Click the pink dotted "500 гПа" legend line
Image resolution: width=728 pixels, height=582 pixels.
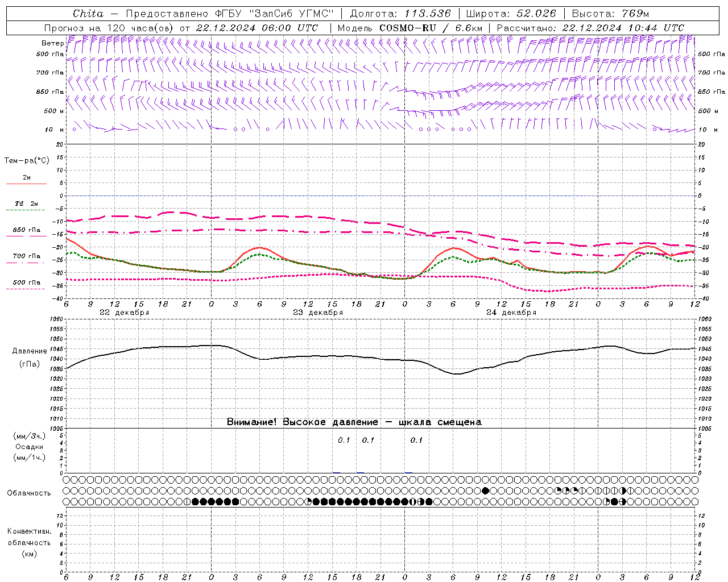(26, 289)
